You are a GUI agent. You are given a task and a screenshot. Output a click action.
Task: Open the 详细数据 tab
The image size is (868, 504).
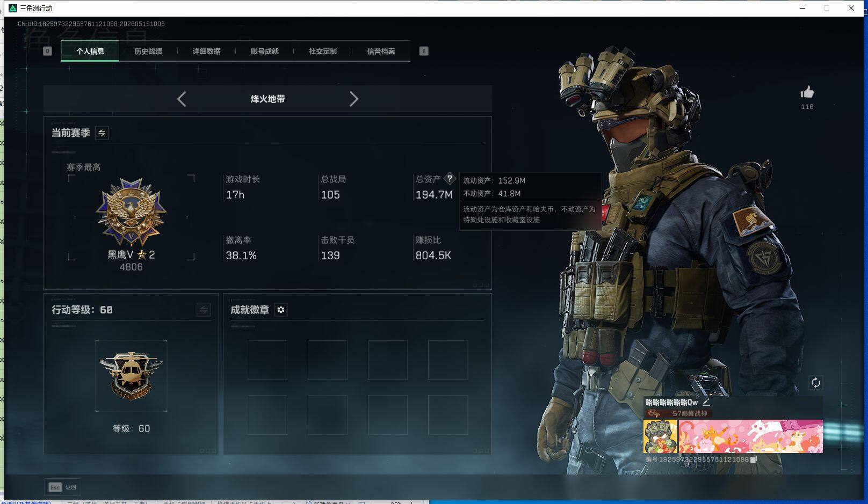coord(206,51)
